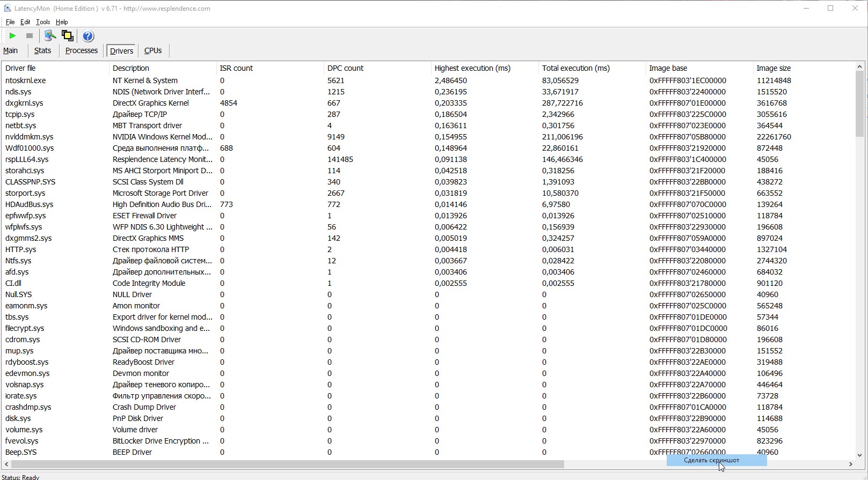Switch to the Stats tab
Viewport: 868px width, 480px height.
(43, 50)
